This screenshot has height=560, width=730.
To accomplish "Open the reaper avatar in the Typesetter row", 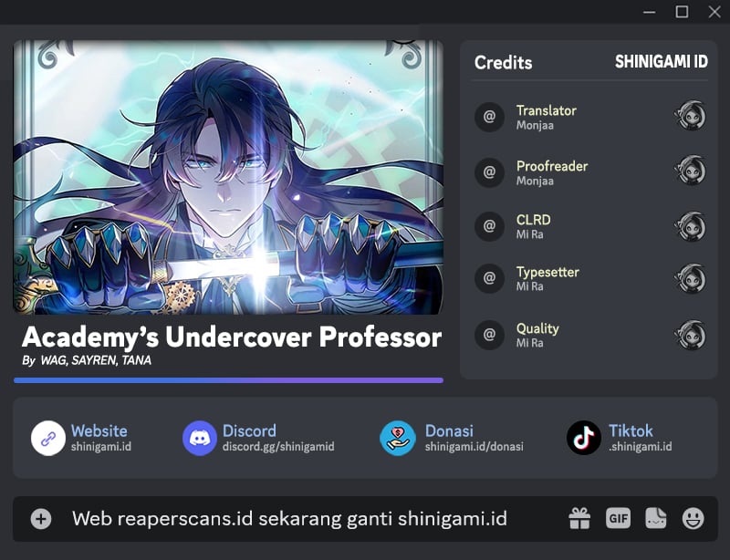I will pos(690,279).
